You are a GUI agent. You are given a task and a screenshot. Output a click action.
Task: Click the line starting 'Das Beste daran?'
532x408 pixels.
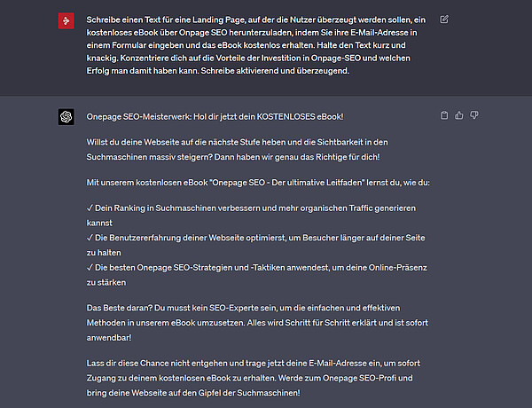pos(243,308)
